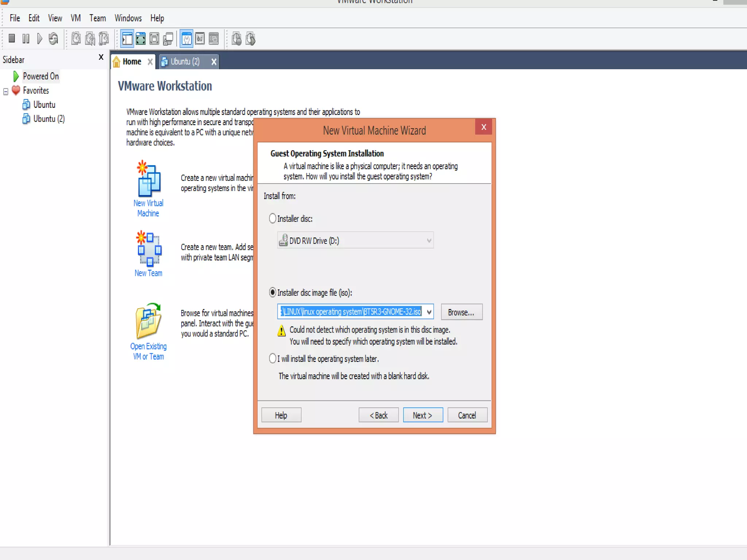Screen dimensions: 747x560
Task: Click the Browse... button
Action: pyautogui.click(x=461, y=312)
